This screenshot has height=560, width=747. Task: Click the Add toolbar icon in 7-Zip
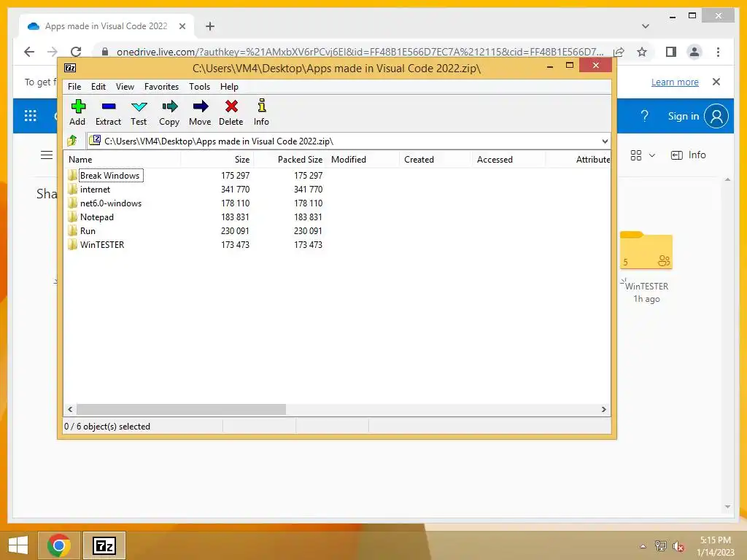tap(77, 112)
